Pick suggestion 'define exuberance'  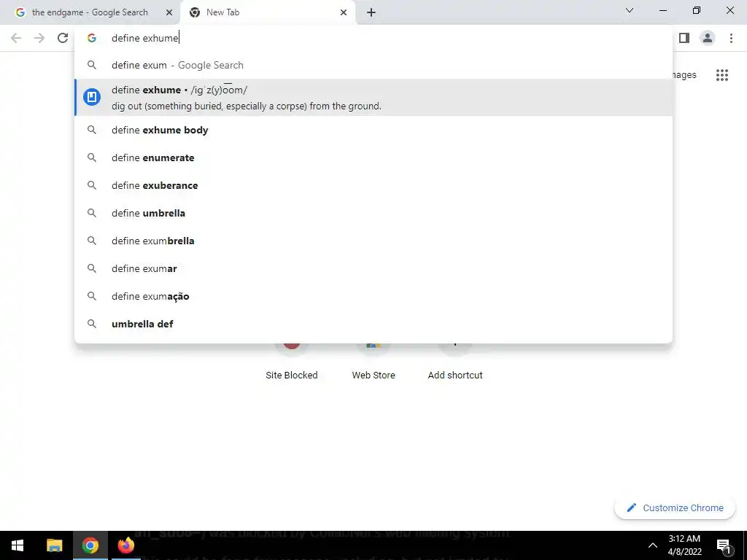(373, 185)
